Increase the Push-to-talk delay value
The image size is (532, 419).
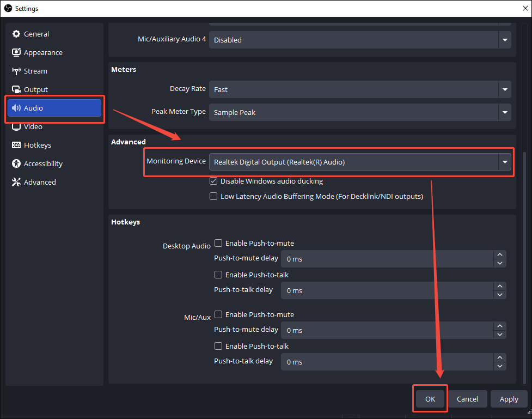point(499,287)
